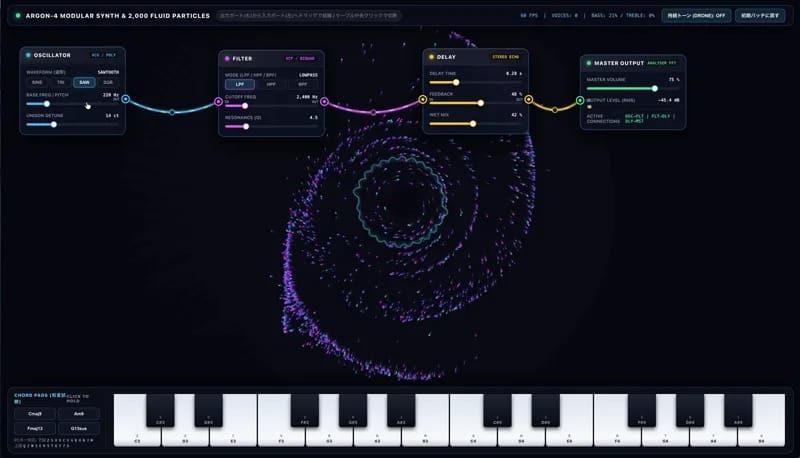Screen dimensions: 800x458
Task: Play the D#3 black piano key
Action: (208, 410)
